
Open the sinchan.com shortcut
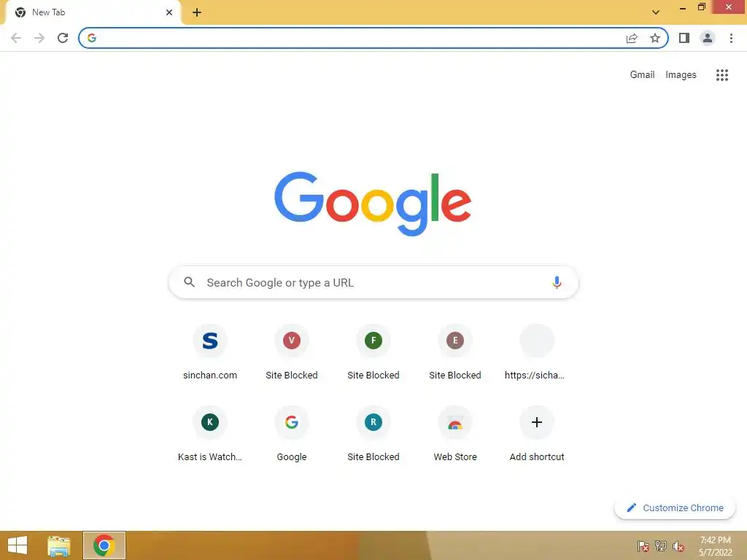(x=210, y=352)
